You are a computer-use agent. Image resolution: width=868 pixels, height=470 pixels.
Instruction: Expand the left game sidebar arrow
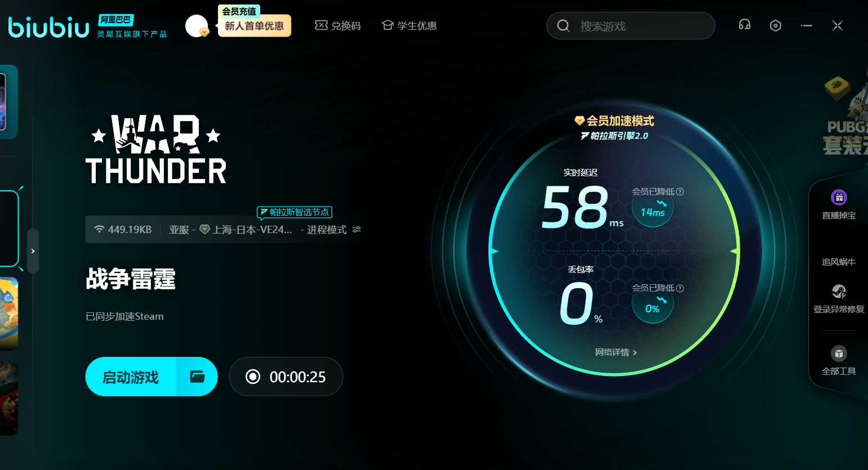point(33,251)
